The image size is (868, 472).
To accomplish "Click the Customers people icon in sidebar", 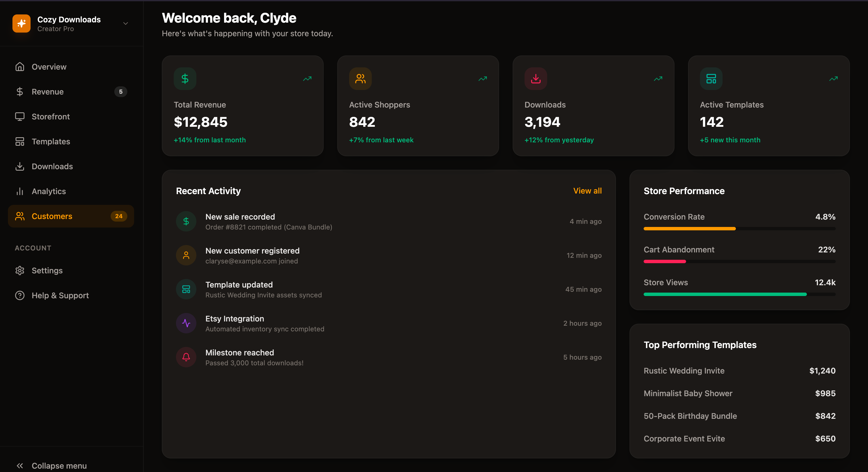I will (20, 216).
